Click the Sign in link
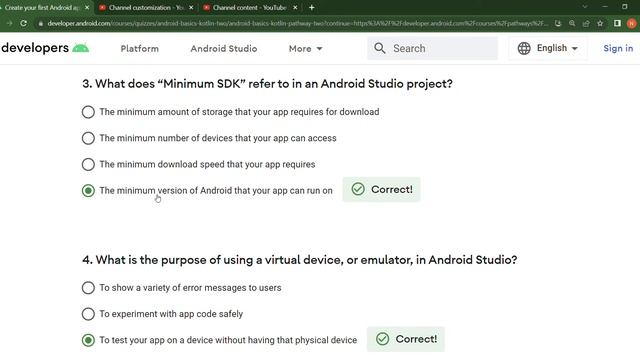 618,48
